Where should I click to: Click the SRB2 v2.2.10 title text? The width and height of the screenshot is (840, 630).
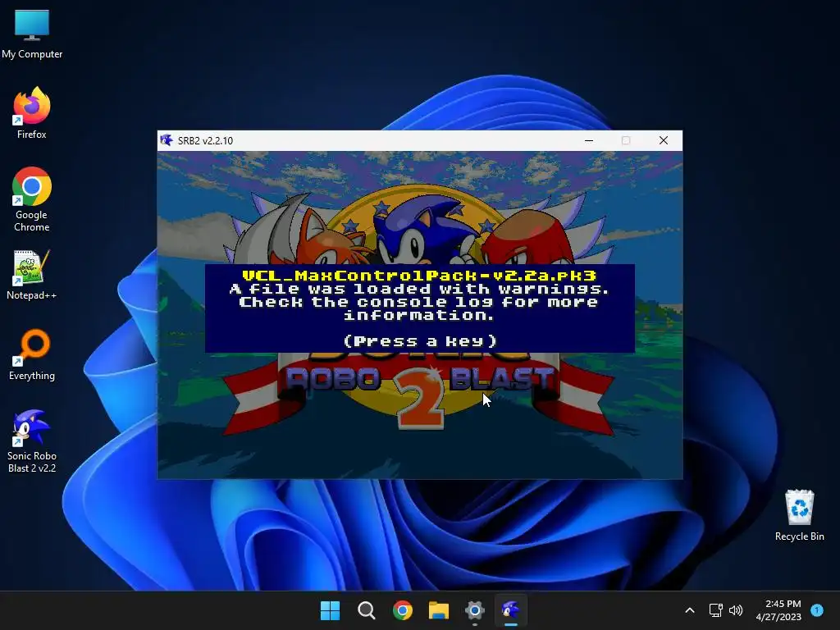(x=205, y=141)
